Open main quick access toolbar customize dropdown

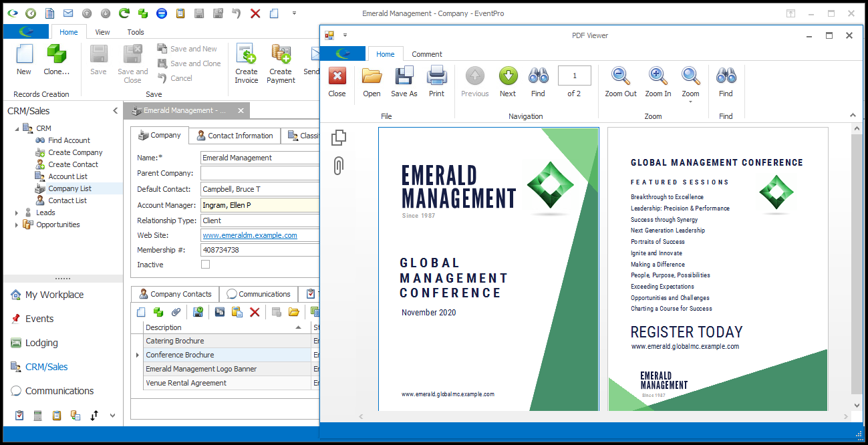295,13
